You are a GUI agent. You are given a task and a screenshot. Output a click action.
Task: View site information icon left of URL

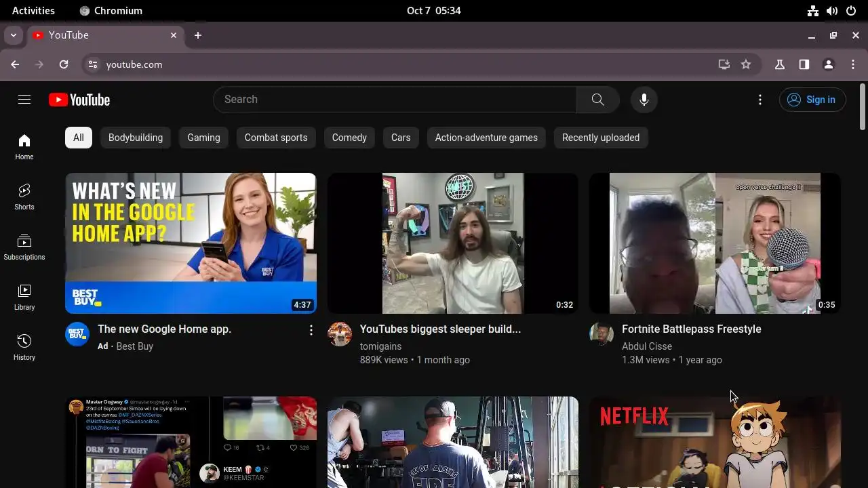(93, 64)
